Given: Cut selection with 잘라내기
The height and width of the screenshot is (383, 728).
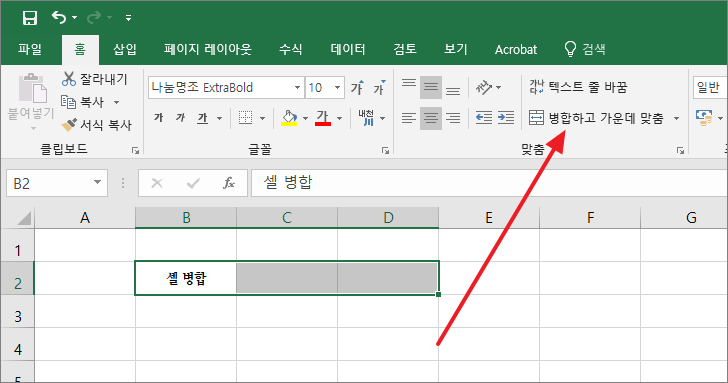Looking at the screenshot, I should [95, 79].
